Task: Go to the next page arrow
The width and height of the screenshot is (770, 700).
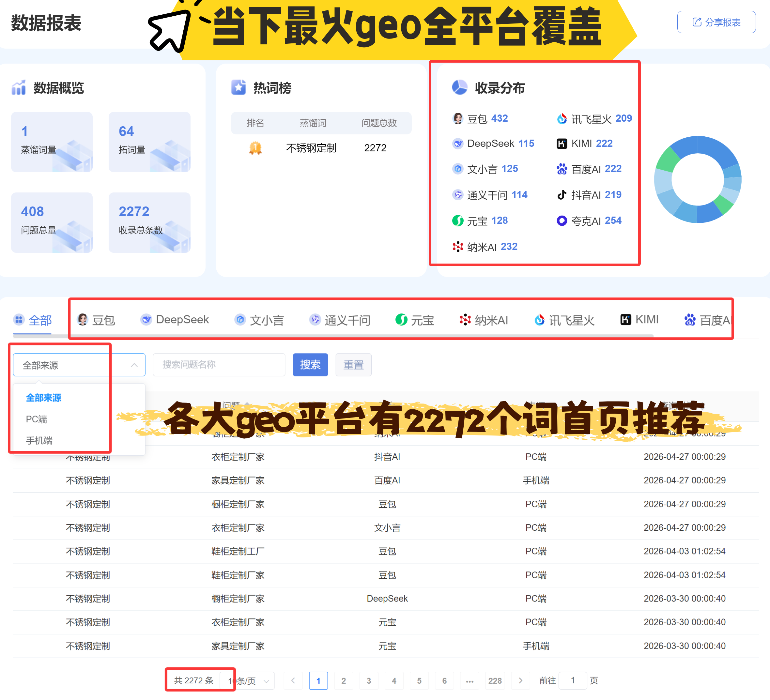Action: (x=521, y=681)
